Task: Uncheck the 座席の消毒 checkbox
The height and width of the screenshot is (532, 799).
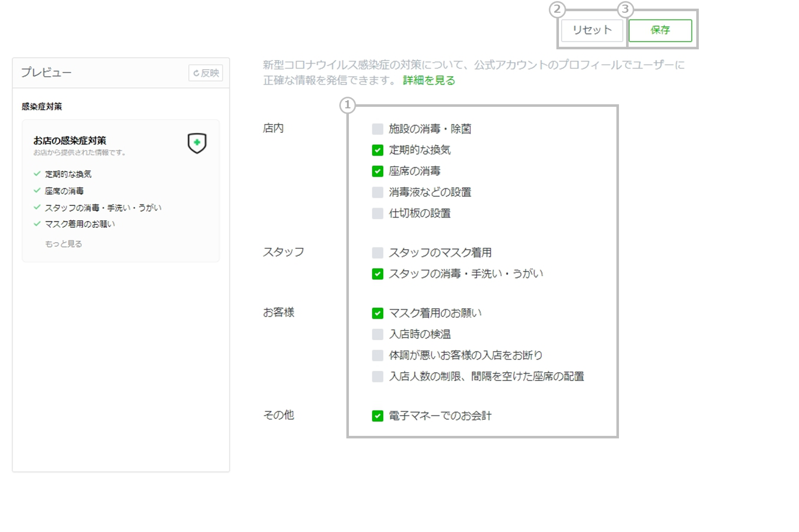Action: (x=377, y=171)
